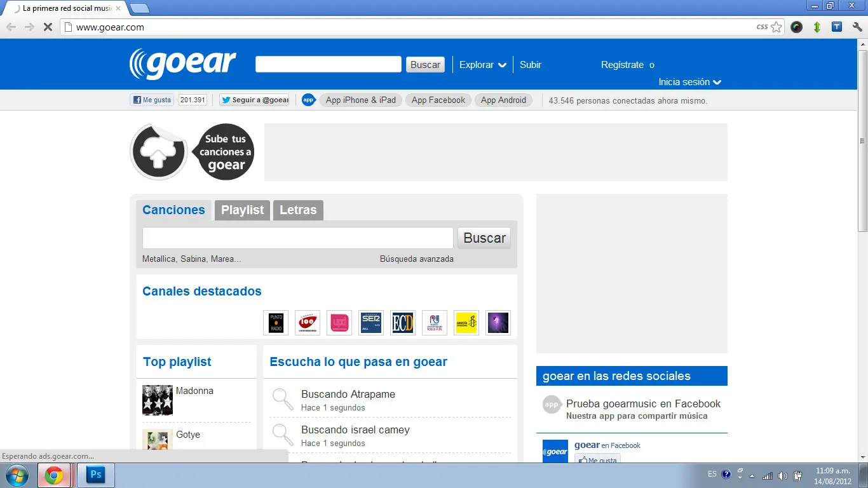Viewport: 868px width, 488px height.
Task: Click the CSS extension icon in address bar
Action: pyautogui.click(x=762, y=27)
